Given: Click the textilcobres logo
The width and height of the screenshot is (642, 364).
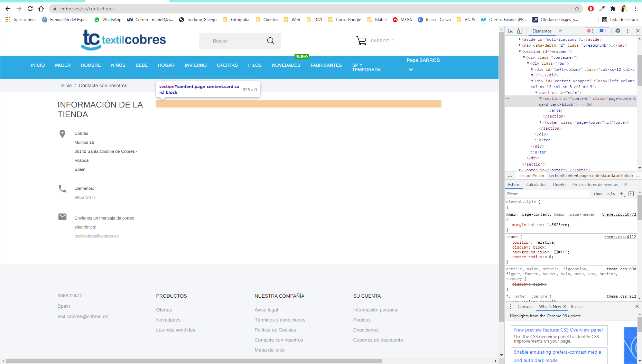Looking at the screenshot, I should click(123, 40).
